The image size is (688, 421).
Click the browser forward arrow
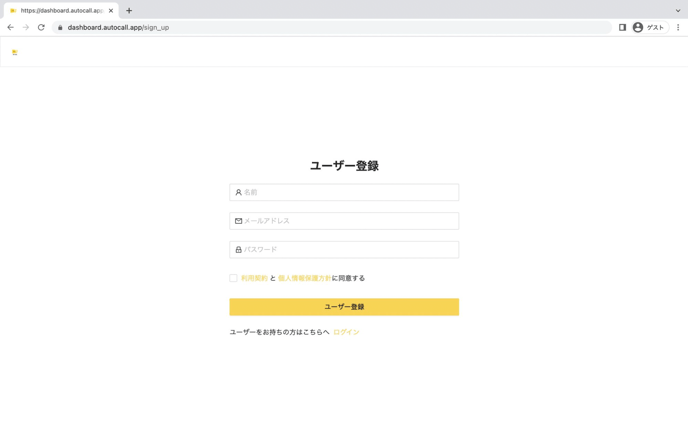pyautogui.click(x=26, y=27)
